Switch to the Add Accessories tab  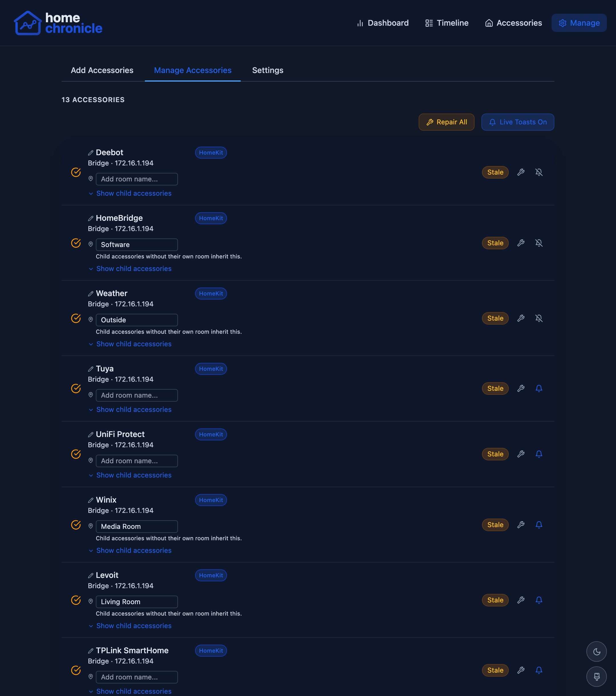pos(102,70)
